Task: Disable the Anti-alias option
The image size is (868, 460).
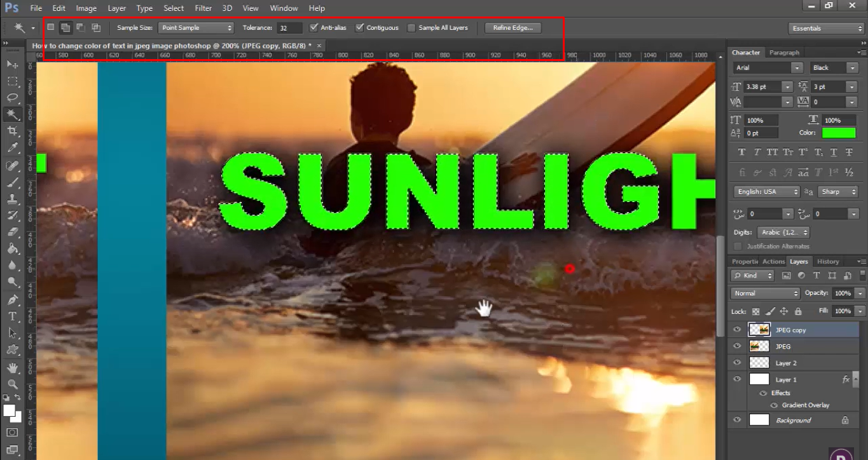Action: pyautogui.click(x=313, y=27)
